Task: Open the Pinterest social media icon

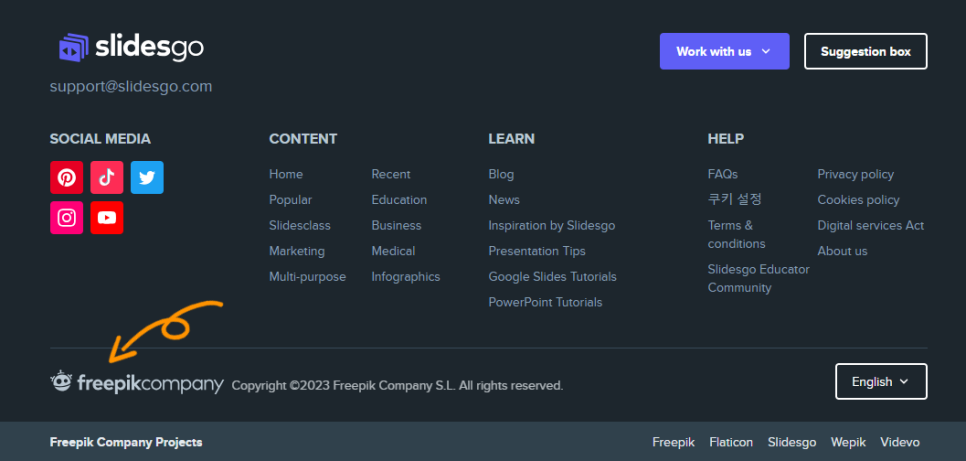Action: pos(67,177)
